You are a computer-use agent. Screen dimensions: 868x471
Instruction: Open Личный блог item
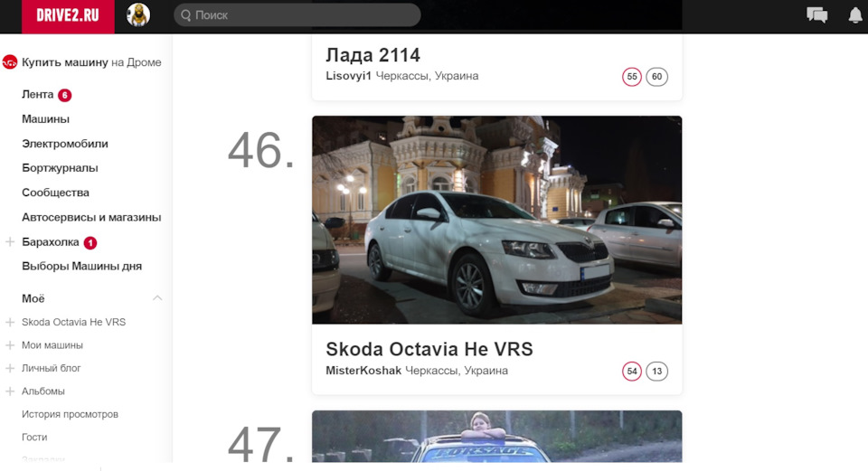(x=51, y=368)
